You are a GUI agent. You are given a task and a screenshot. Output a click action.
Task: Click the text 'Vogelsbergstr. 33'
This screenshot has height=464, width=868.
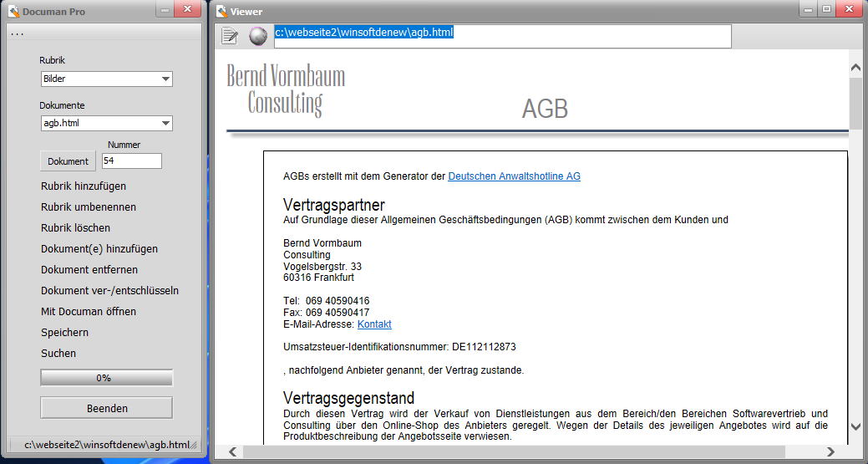pyautogui.click(x=322, y=267)
